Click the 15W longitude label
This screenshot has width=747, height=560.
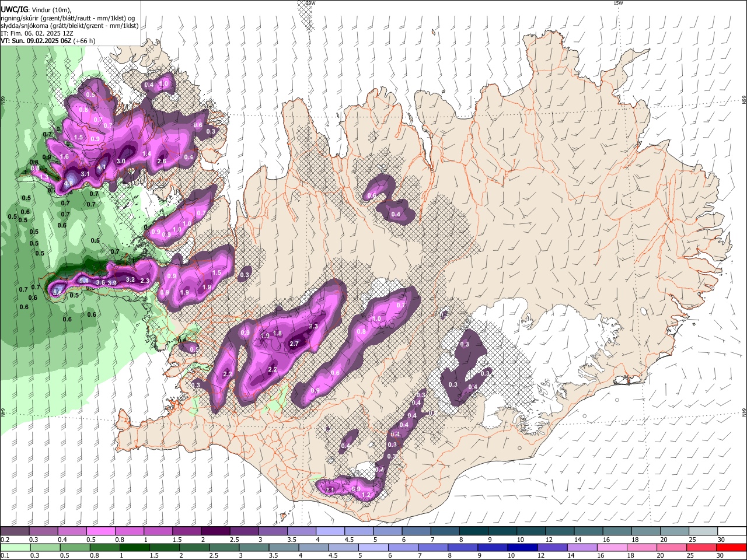point(618,3)
